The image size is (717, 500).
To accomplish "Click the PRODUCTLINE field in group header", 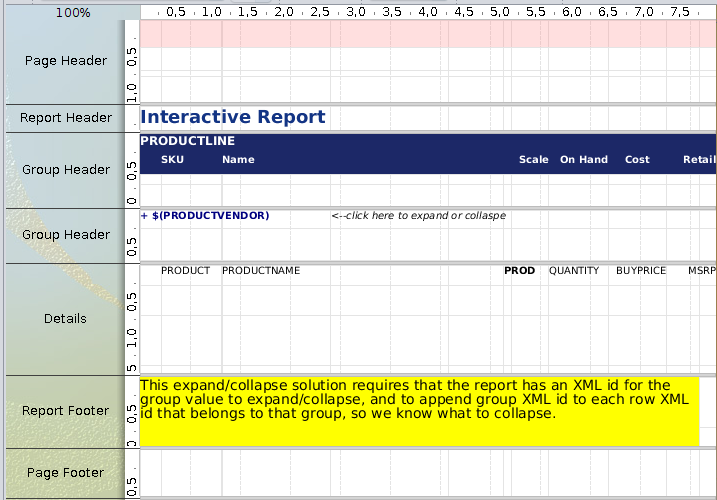I will [187, 140].
